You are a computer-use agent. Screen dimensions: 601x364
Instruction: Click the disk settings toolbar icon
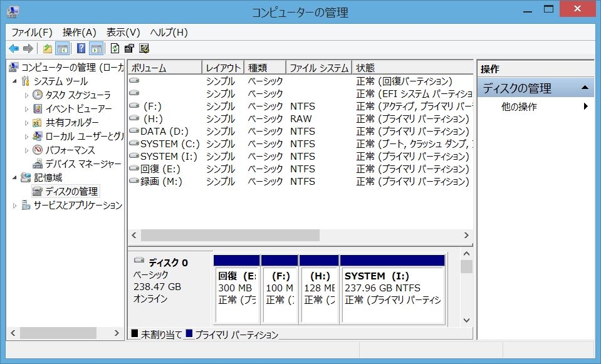pyautogui.click(x=144, y=49)
